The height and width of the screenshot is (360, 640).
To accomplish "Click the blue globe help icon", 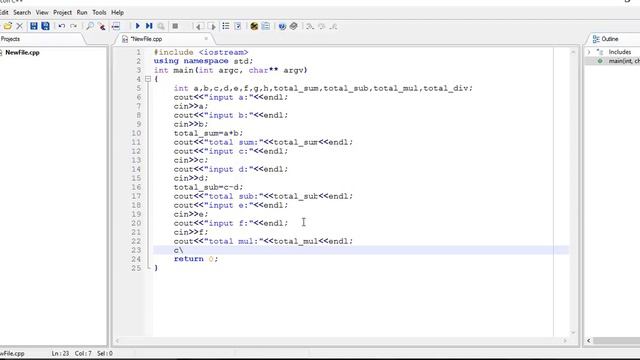I will coord(282,27).
